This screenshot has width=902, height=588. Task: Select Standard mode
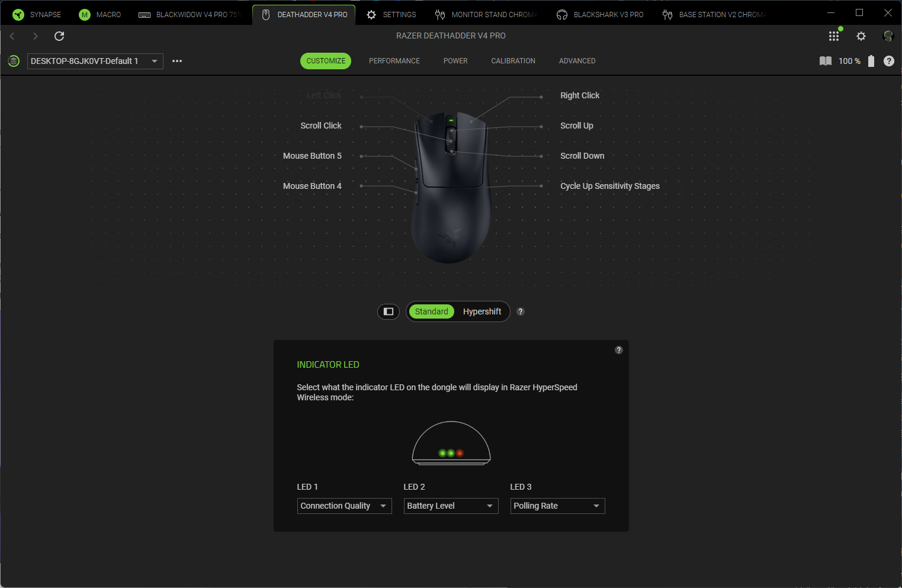click(431, 311)
